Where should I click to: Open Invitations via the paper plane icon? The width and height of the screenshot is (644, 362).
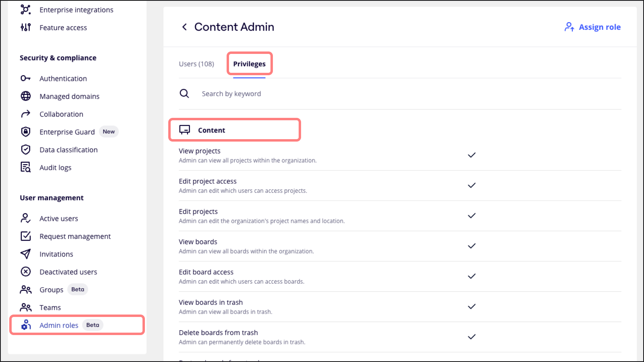point(25,254)
